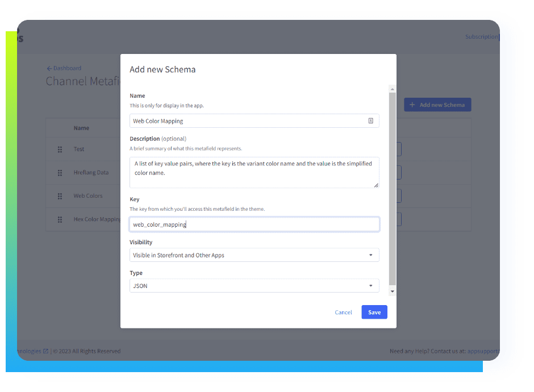This screenshot has height=392, width=534.
Task: Click the plus icon on Add new Schema
Action: click(x=412, y=105)
